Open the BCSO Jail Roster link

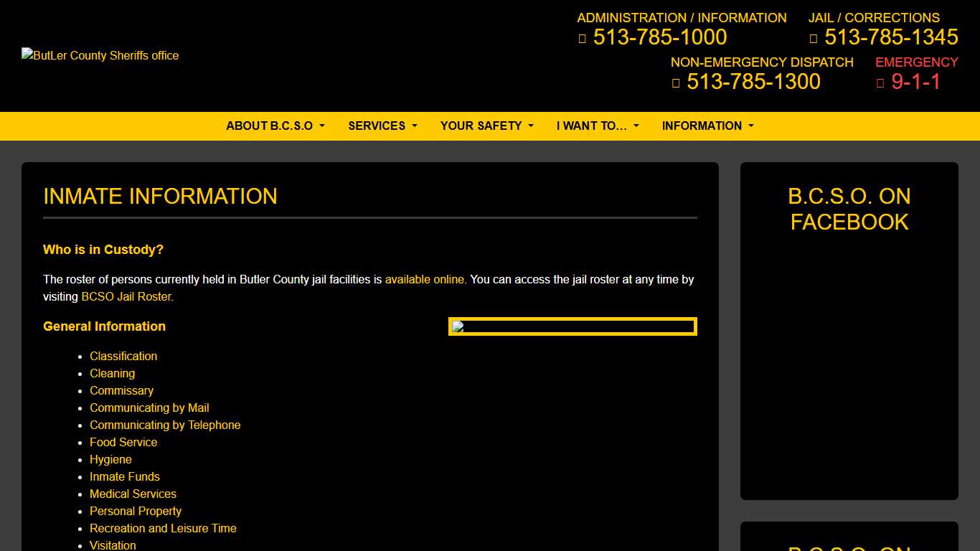126,296
